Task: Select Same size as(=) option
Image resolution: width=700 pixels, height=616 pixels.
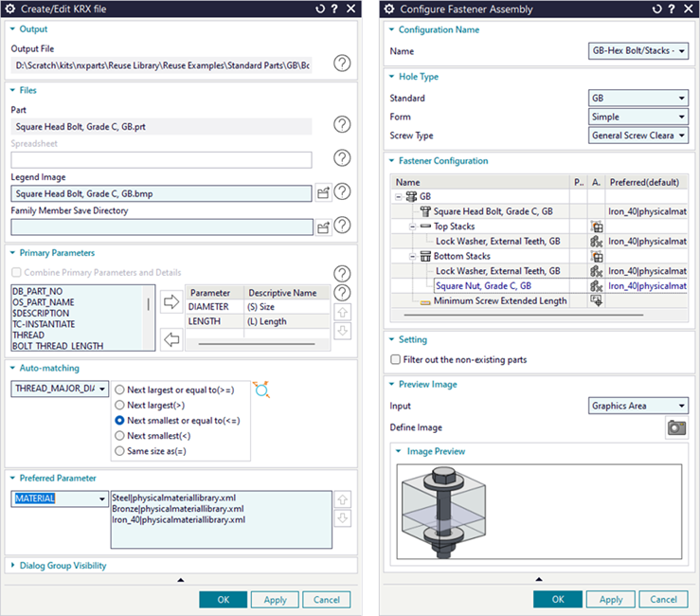Action: point(119,451)
